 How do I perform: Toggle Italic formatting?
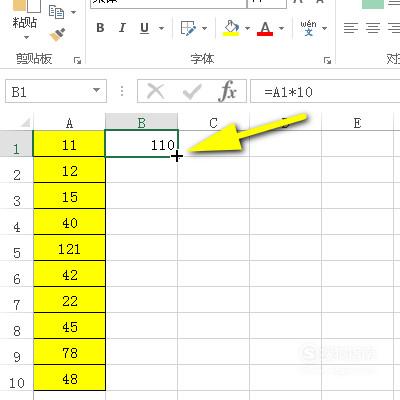[122, 28]
